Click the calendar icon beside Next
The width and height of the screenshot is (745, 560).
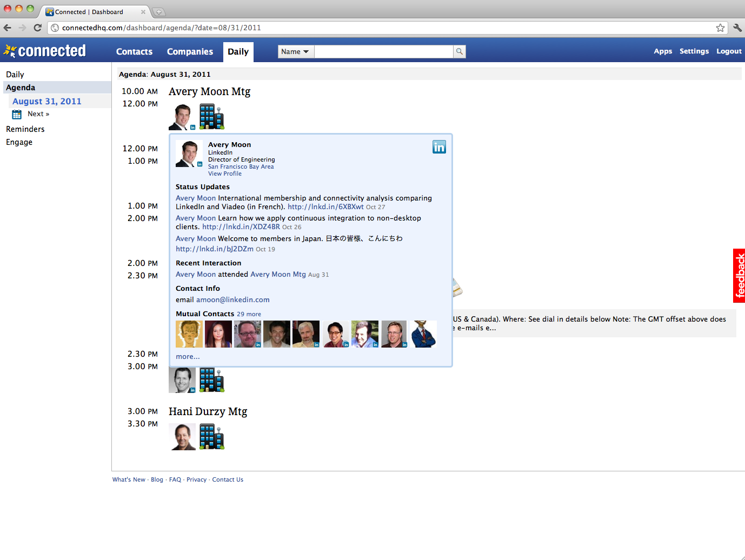[17, 114]
